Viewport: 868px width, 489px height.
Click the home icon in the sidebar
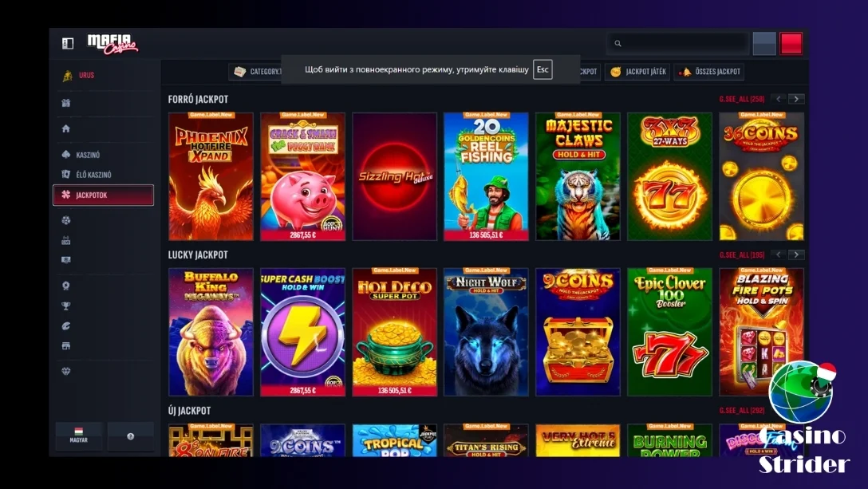point(66,128)
